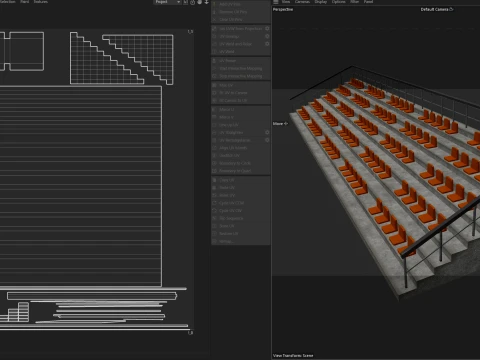The width and height of the screenshot is (480, 360).
Task: Select the large striped rectangular UV island
Action: click(x=81, y=186)
